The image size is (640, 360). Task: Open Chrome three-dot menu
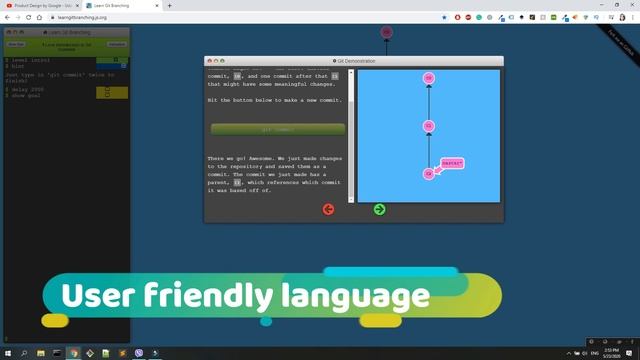tap(633, 18)
